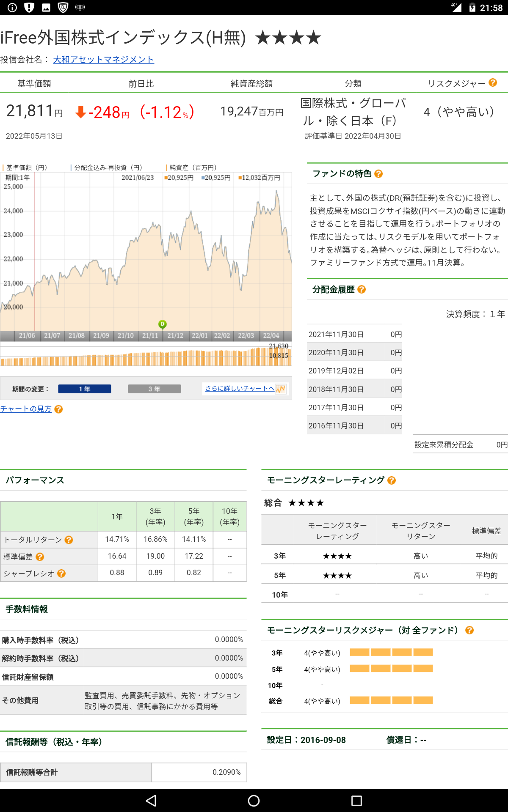Tap the image notification status bar icon
This screenshot has height=812, width=508.
[x=46, y=8]
